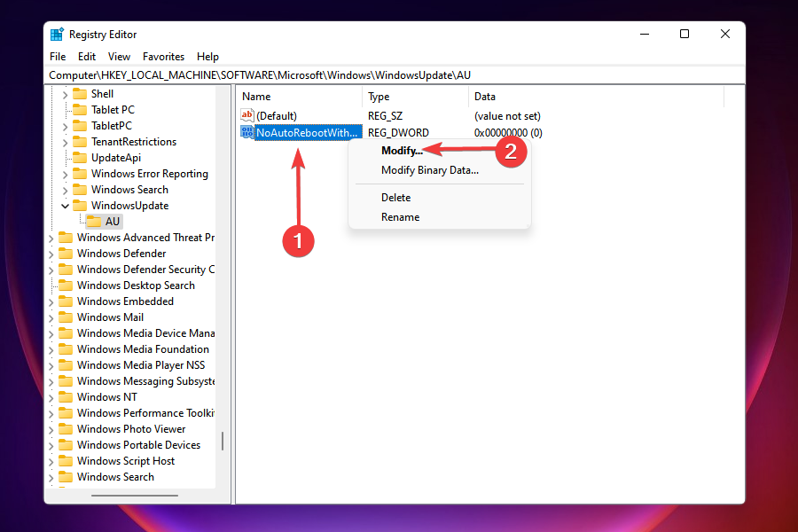Click the registry path address bar
Screen dimensions: 798x532
[395, 75]
